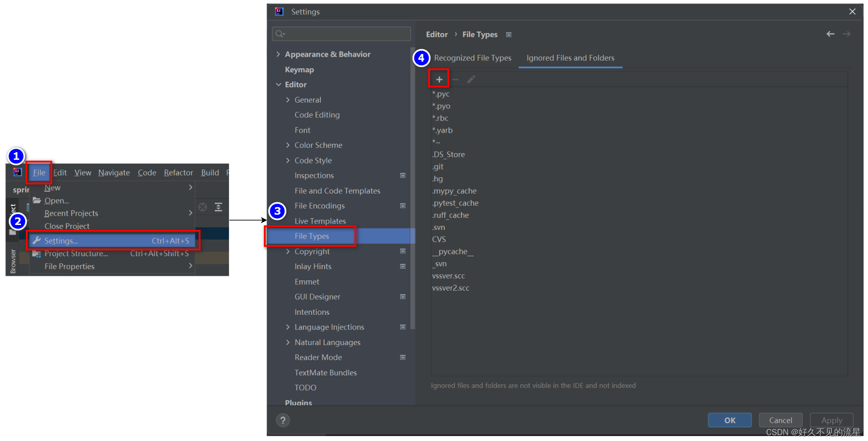868x441 pixels.
Task: Click the folder icon beside Open menu entry
Action: click(37, 200)
